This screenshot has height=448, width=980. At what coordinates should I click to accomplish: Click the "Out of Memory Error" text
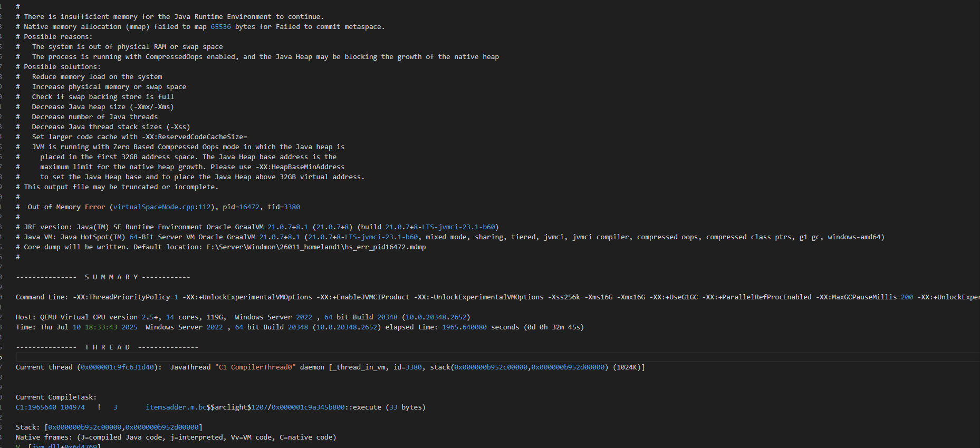tap(66, 207)
